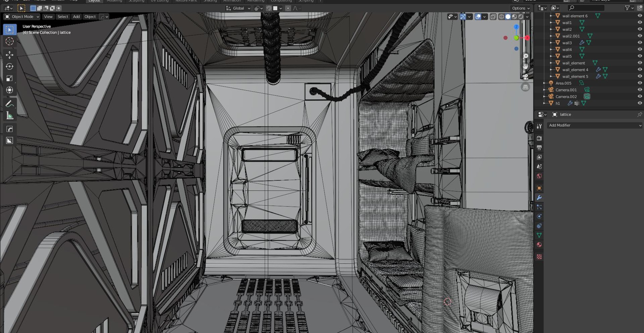Choose the Rotate tool
This screenshot has height=333, width=644.
[9, 66]
